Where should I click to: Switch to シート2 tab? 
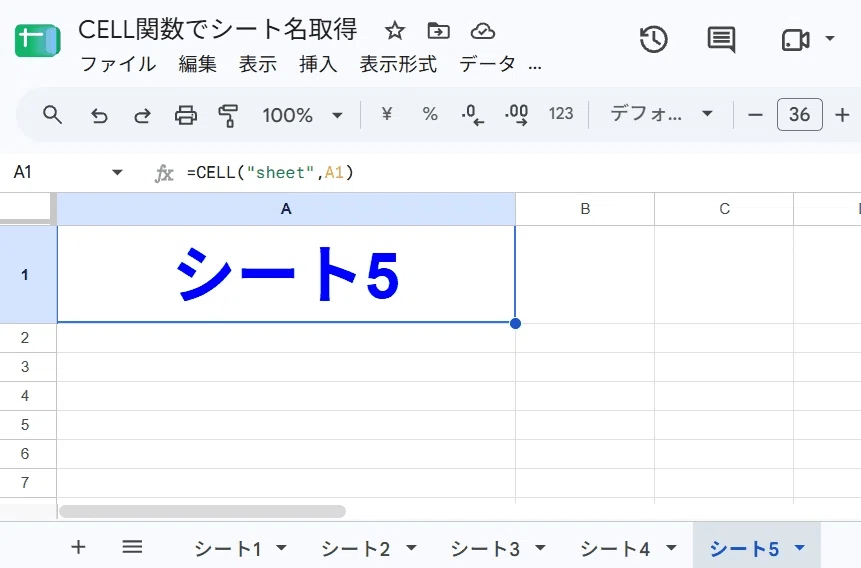click(x=356, y=549)
